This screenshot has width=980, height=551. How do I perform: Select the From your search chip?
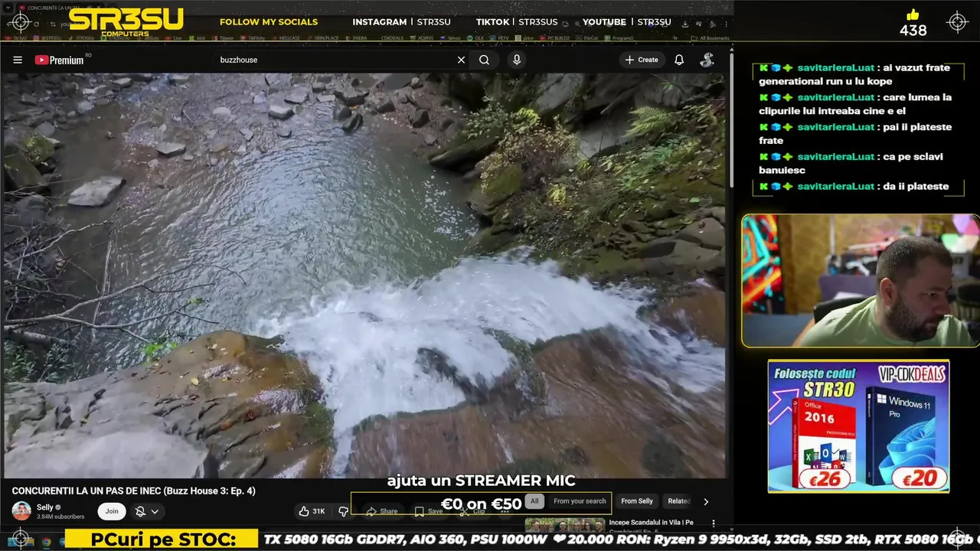pos(580,501)
